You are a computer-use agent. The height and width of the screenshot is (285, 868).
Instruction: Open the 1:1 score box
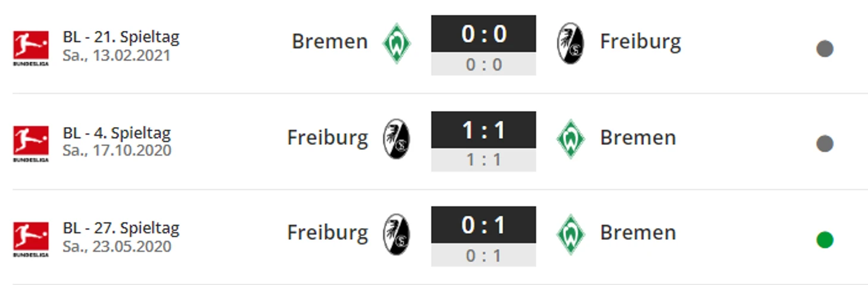[x=483, y=141]
